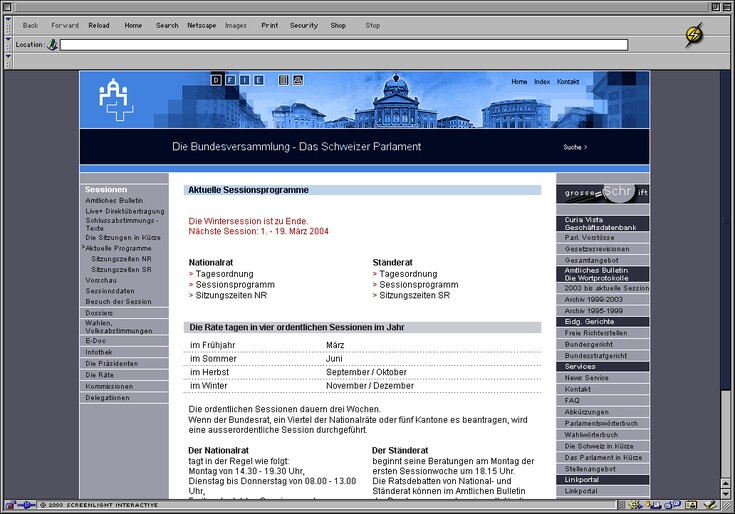This screenshot has width=735, height=514.
Task: Click the component bar grip handle
Action: pos(622,505)
